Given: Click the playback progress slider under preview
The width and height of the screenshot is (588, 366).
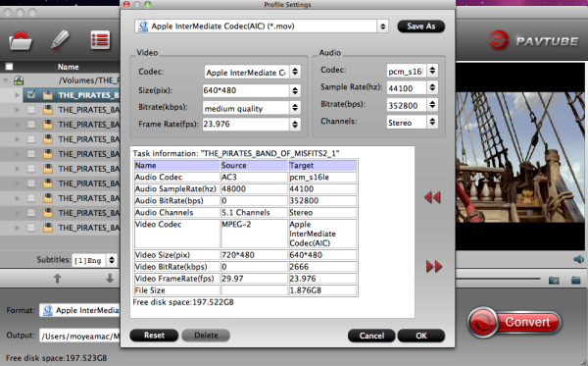Looking at the screenshot, I should 498,279.
